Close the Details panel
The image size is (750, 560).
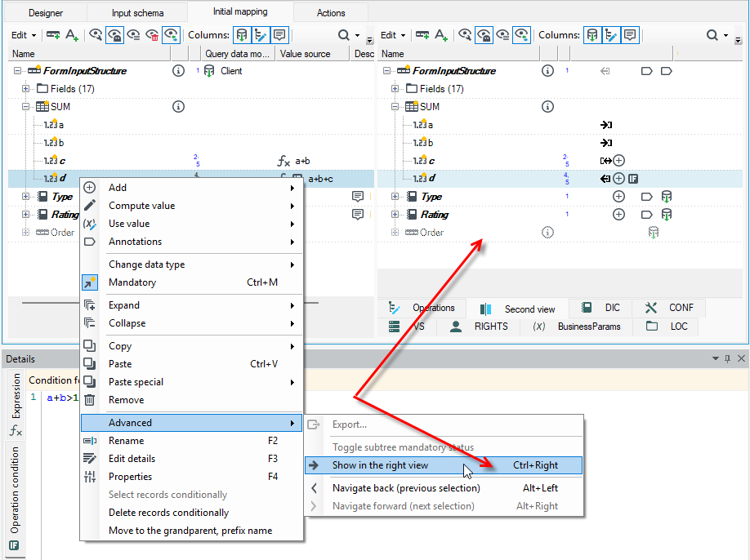741,358
